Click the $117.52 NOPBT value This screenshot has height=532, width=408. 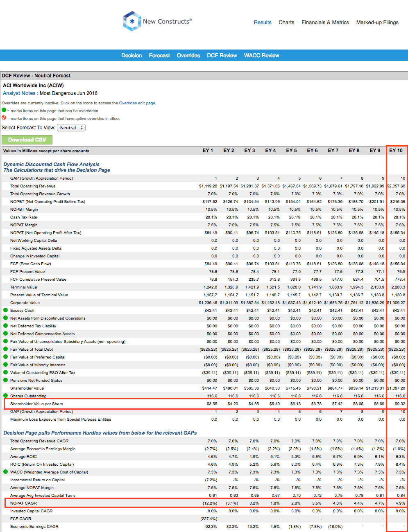pos(210,202)
